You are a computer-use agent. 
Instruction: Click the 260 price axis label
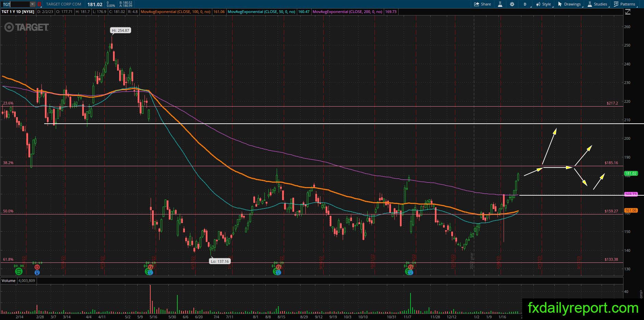tap(627, 26)
